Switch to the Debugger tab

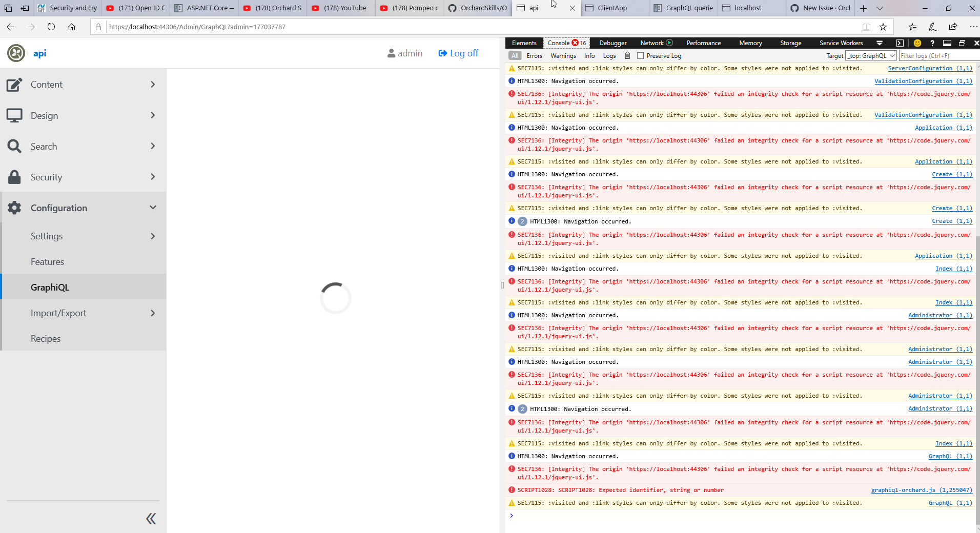pyautogui.click(x=612, y=43)
